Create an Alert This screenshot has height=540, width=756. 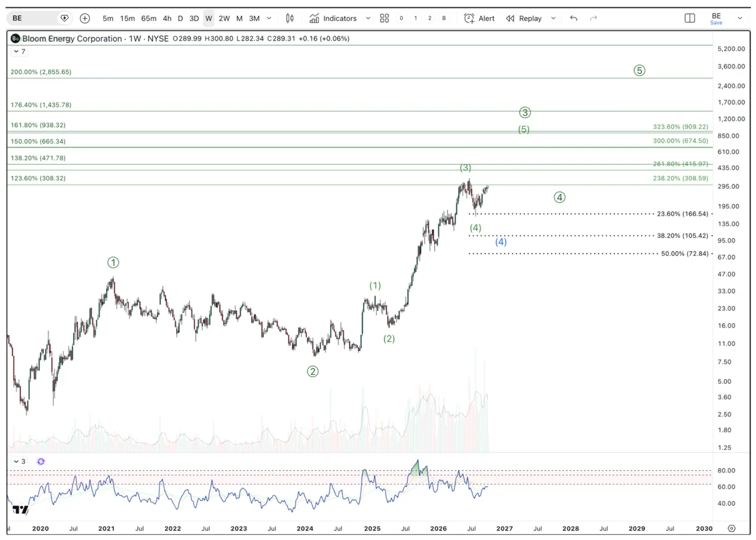[479, 18]
